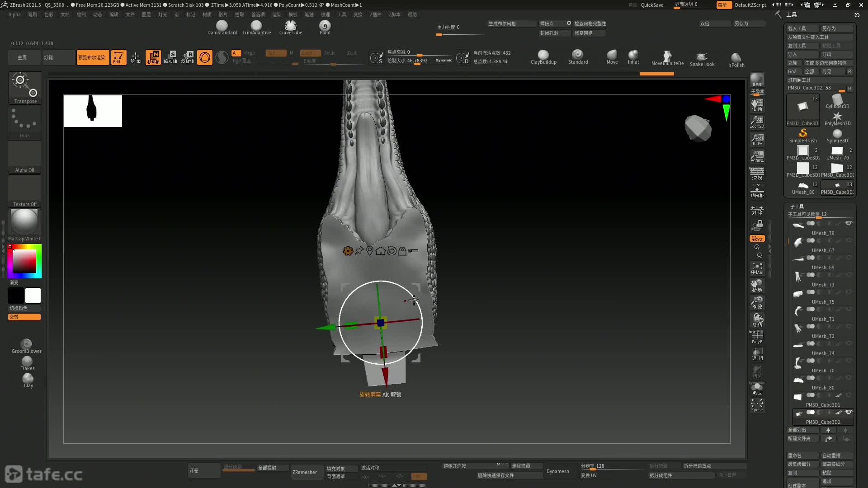
Task: Open the Alpha menu
Action: 14,14
